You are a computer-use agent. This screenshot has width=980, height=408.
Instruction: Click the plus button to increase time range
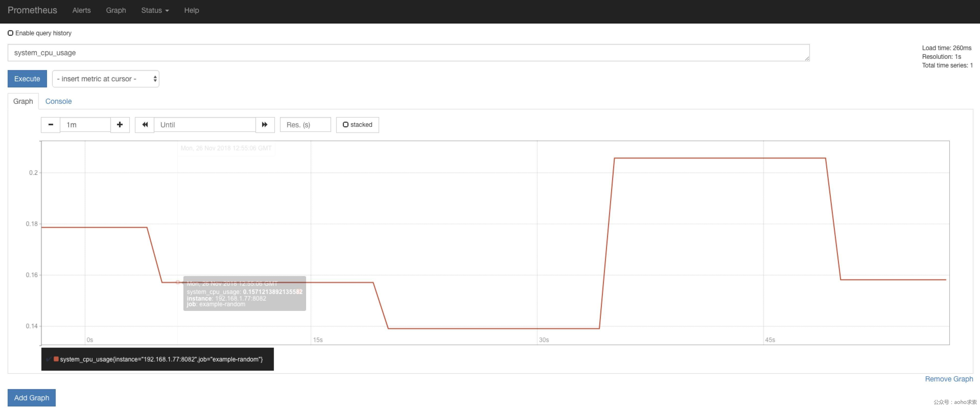click(120, 125)
